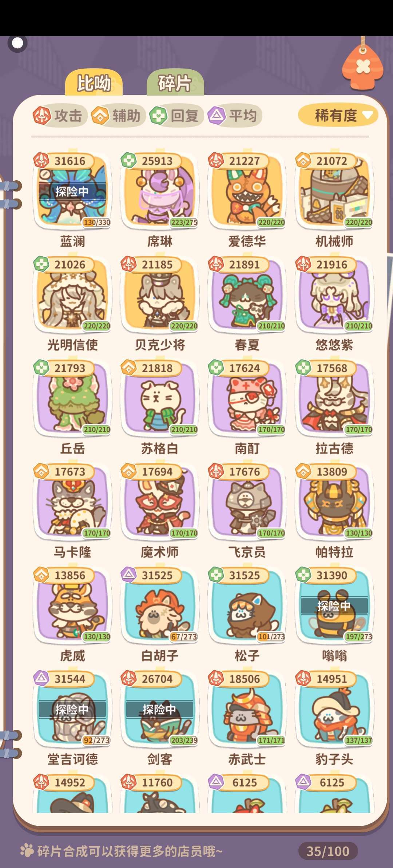Screen dimensions: 393x868
Task: Tap the 嗡嗡 bee character on expedition
Action: [334, 605]
